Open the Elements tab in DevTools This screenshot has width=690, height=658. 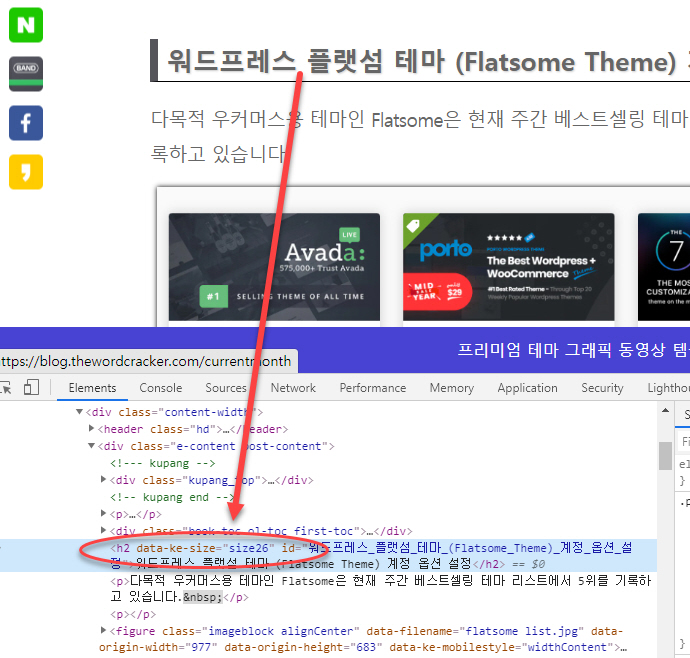pos(92,388)
